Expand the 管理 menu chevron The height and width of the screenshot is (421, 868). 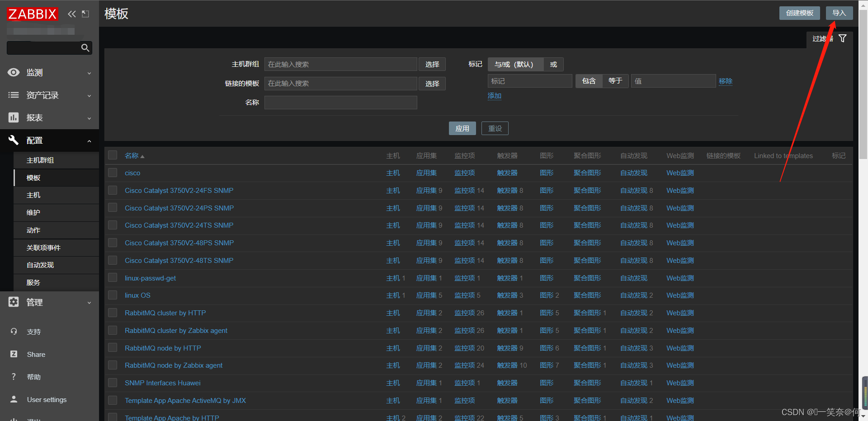89,303
